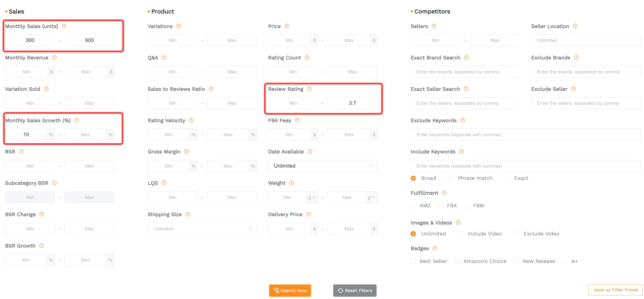The width and height of the screenshot is (644, 299).
Task: Show the Variation Sold help tooltip
Action: click(46, 89)
